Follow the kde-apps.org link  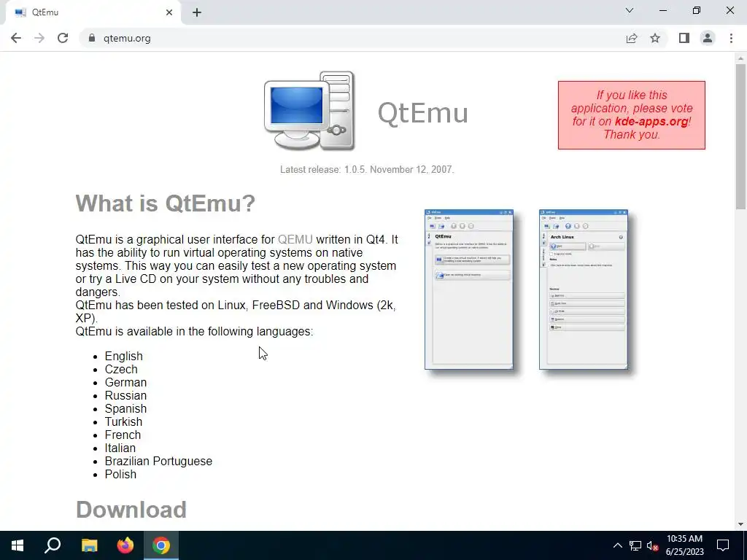651,121
